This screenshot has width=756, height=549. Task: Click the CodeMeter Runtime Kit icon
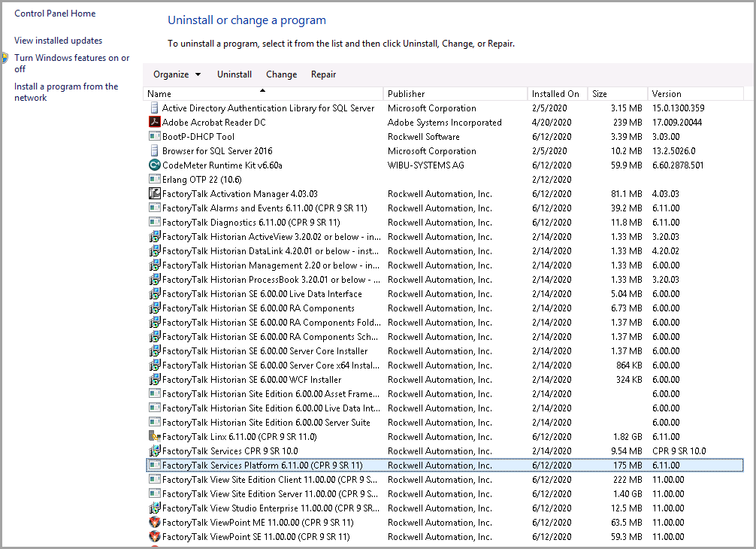click(154, 165)
